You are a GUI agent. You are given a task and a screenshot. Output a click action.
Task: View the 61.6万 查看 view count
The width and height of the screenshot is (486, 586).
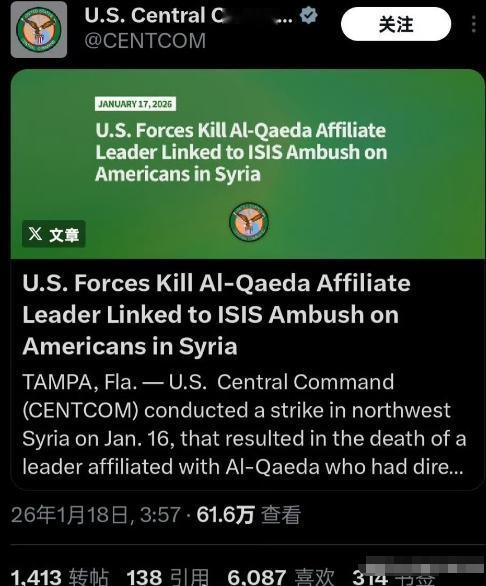(x=249, y=515)
